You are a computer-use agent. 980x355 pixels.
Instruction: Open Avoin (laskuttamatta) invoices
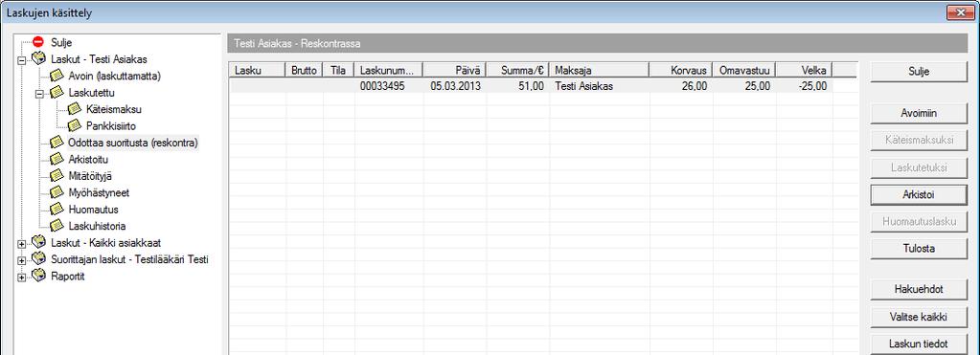click(115, 77)
